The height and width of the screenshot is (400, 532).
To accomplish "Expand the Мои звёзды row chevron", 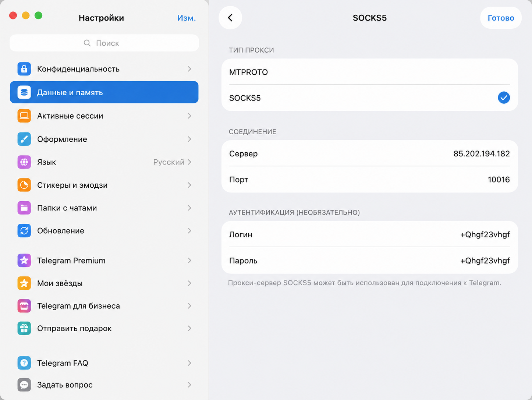I will [x=189, y=283].
